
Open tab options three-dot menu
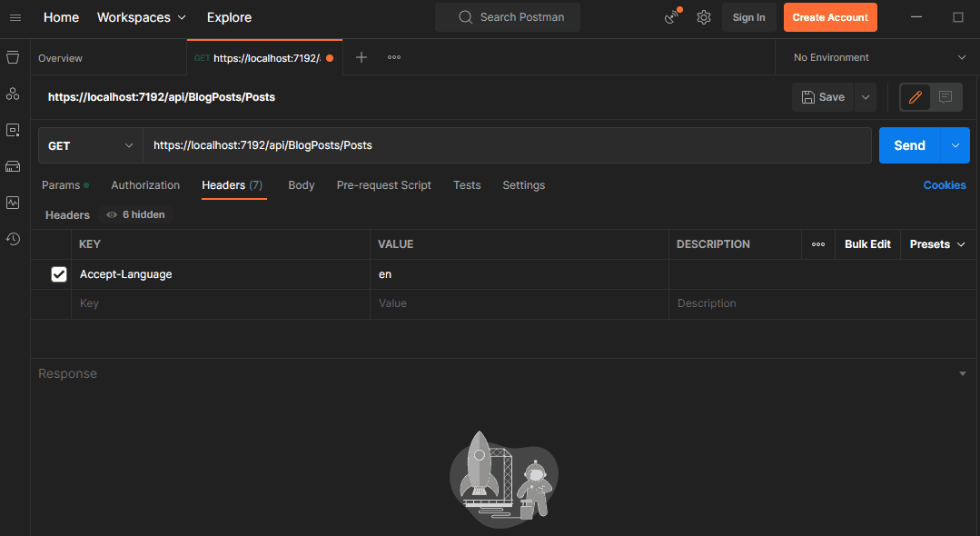click(394, 57)
